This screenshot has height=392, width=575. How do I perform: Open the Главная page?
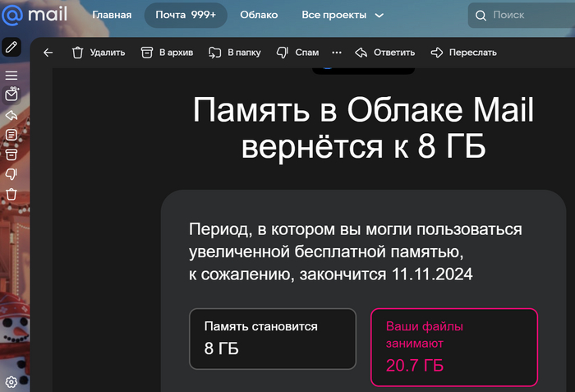[x=112, y=15]
